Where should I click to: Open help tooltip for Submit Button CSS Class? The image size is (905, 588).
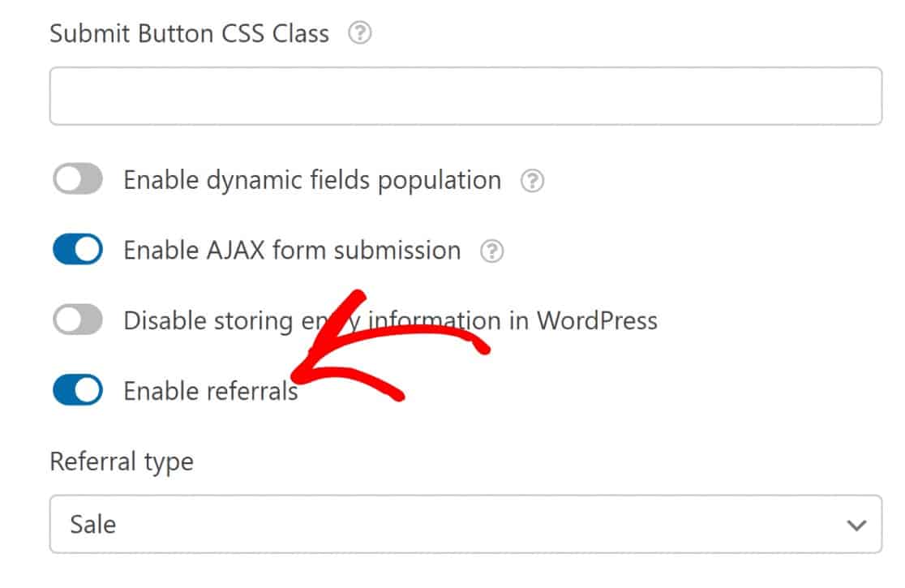click(x=359, y=33)
